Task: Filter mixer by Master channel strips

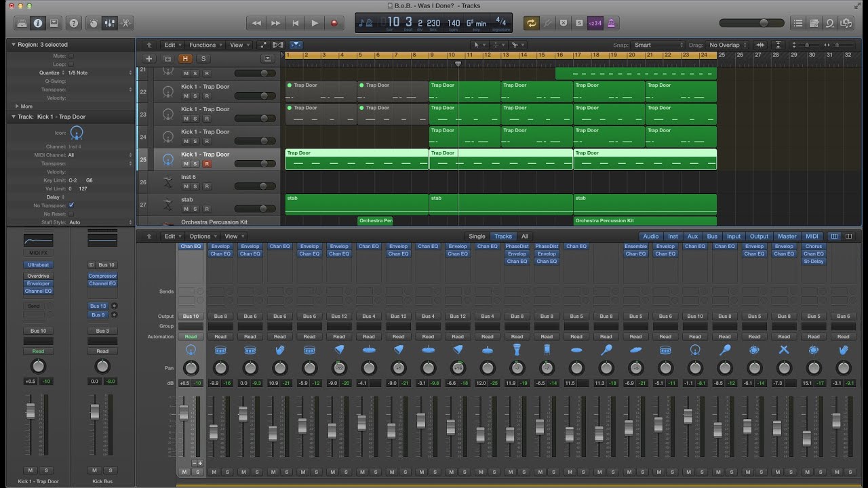Action: click(x=787, y=237)
